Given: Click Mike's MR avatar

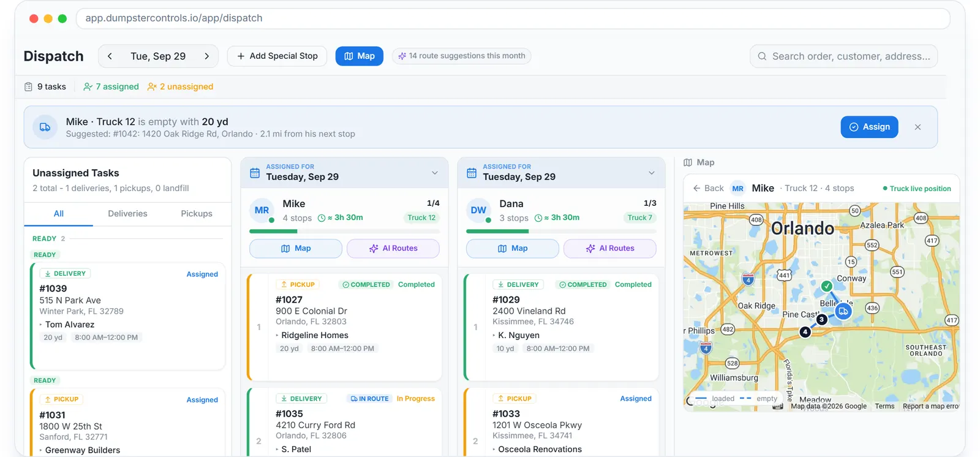Looking at the screenshot, I should coord(262,210).
